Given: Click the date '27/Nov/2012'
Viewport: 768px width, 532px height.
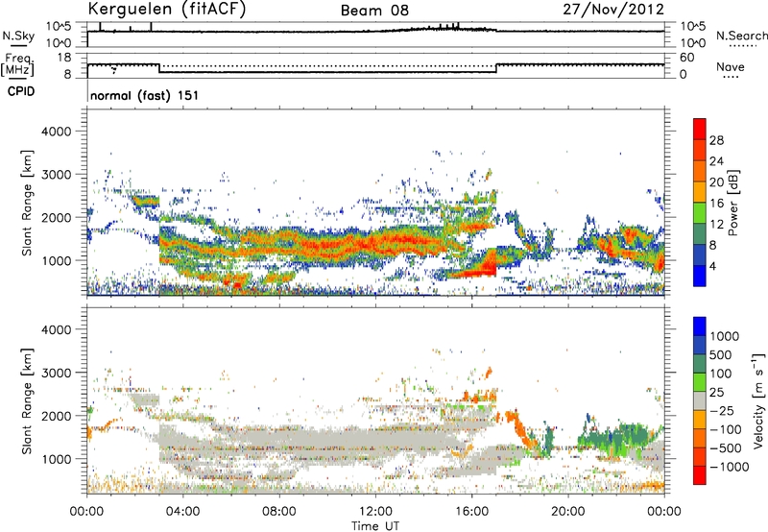Looking at the screenshot, I should click(613, 9).
